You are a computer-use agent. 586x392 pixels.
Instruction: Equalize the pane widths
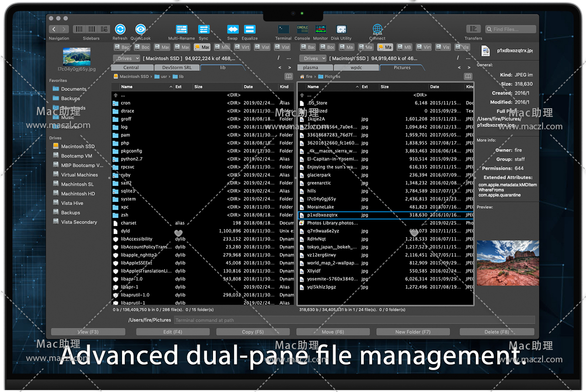click(250, 29)
